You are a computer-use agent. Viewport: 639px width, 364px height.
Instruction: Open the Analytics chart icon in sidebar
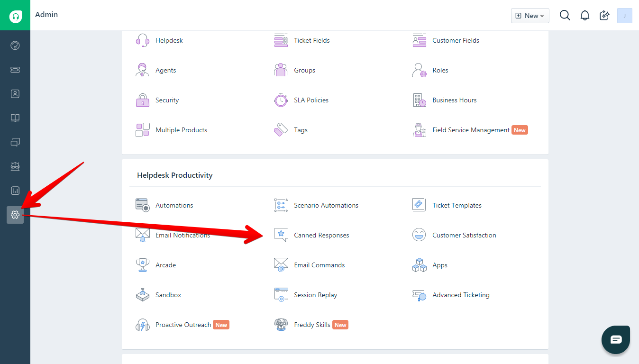[x=15, y=191]
